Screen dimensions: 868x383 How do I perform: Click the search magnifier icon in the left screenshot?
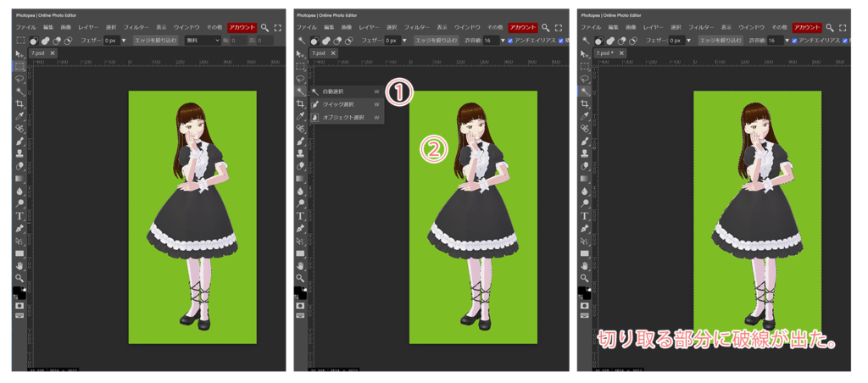point(264,28)
